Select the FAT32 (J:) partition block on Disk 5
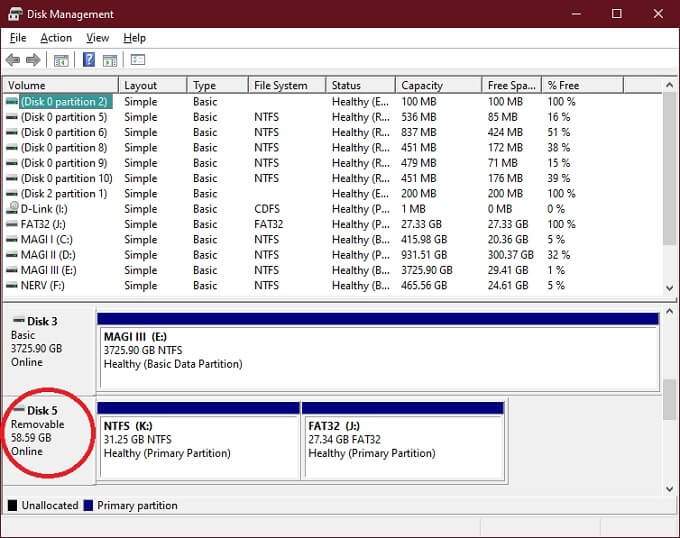This screenshot has height=538, width=680. pyautogui.click(x=402, y=445)
